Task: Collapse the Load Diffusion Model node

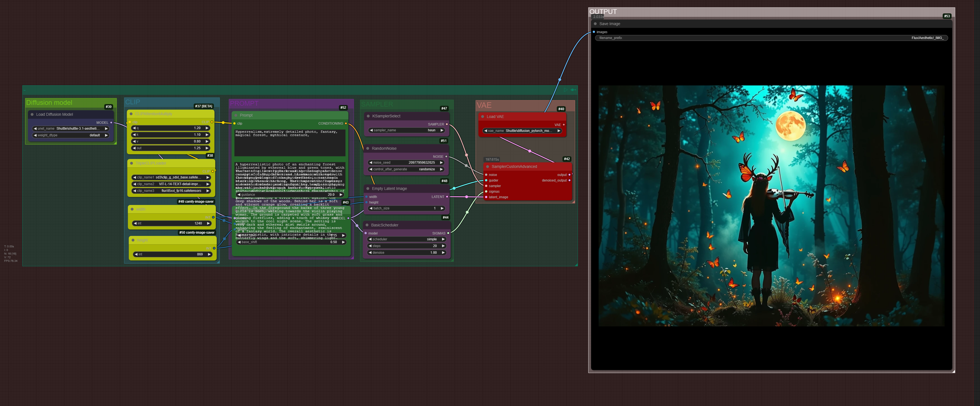Action: [32, 114]
